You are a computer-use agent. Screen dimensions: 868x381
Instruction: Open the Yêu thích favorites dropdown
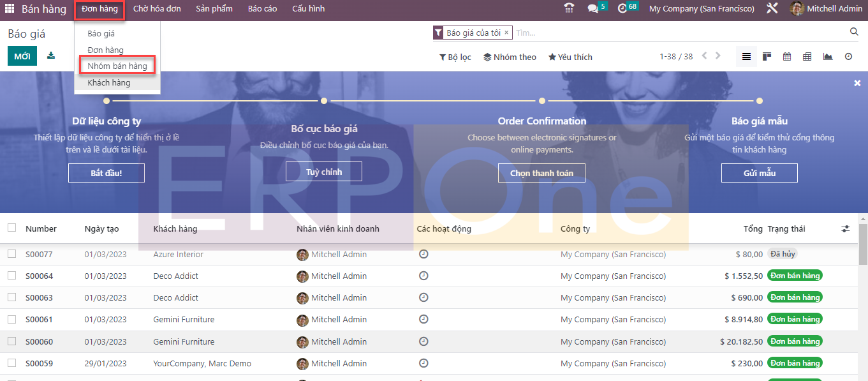[570, 57]
